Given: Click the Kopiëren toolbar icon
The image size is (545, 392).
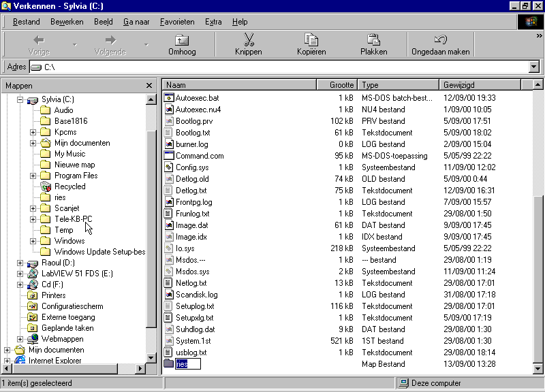Looking at the screenshot, I should click(x=311, y=39).
